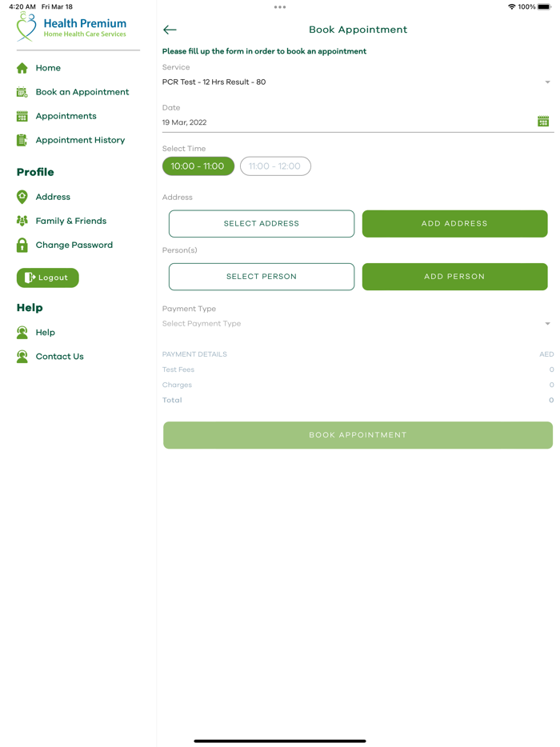
Task: Click the Appointment History clipboard icon
Action: pyautogui.click(x=22, y=140)
